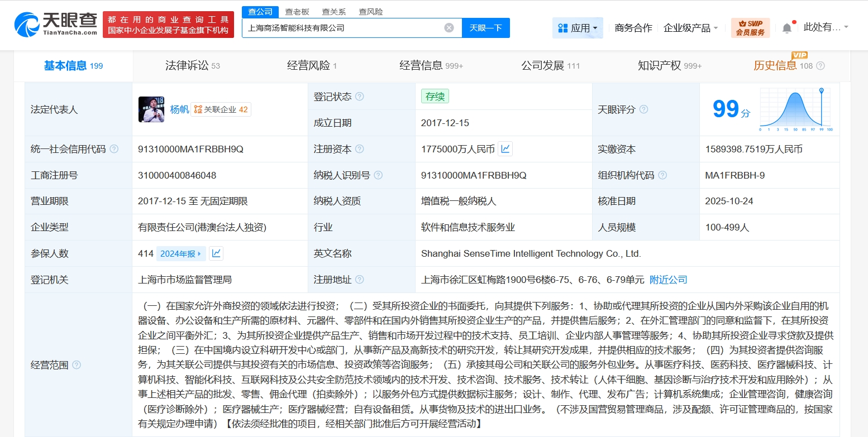Viewport: 868px width, 437px height.
Task: Select the 查老板 search tab
Action: (297, 12)
